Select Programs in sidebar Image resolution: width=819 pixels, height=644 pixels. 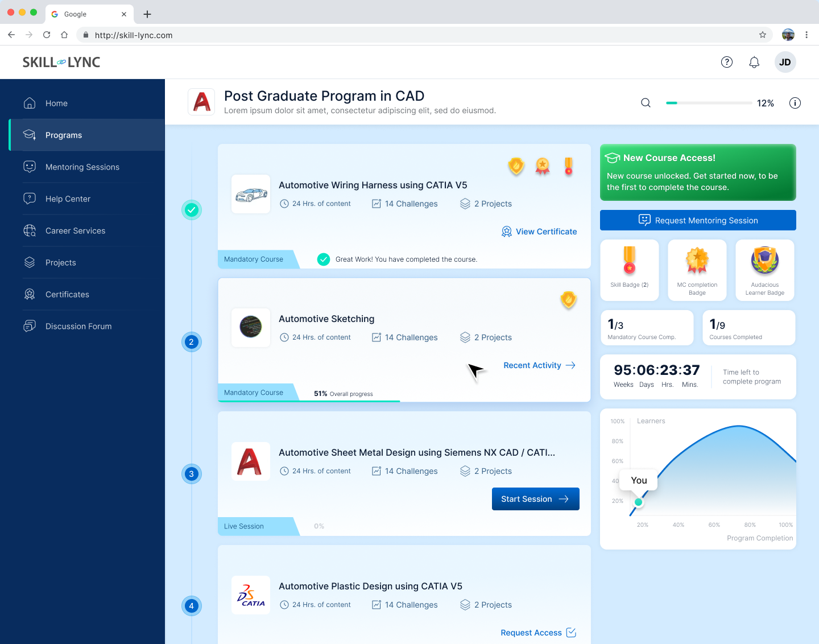click(x=87, y=135)
